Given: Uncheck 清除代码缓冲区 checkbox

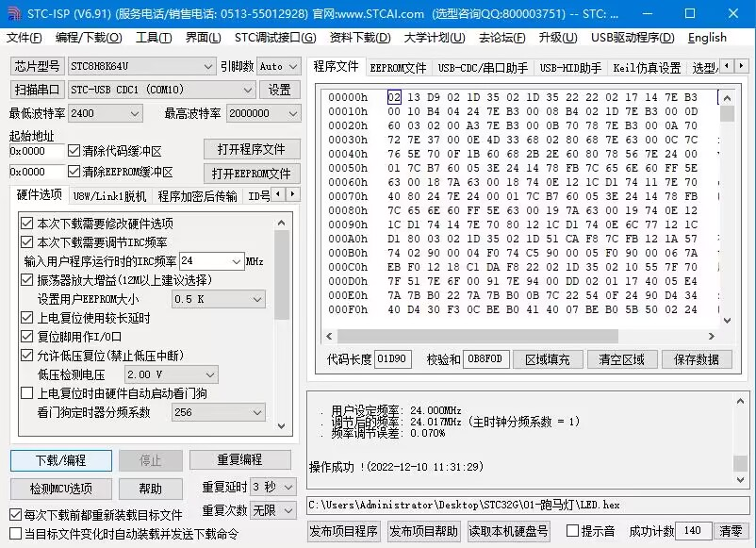Looking at the screenshot, I should (x=74, y=151).
